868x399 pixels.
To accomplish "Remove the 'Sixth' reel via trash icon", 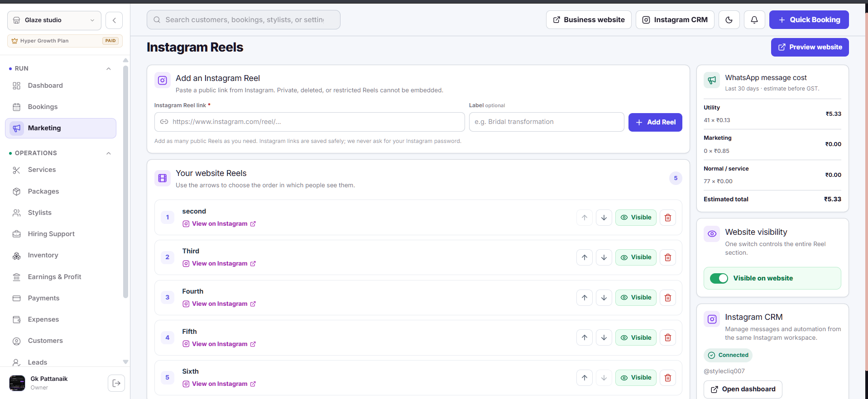I will tap(668, 378).
